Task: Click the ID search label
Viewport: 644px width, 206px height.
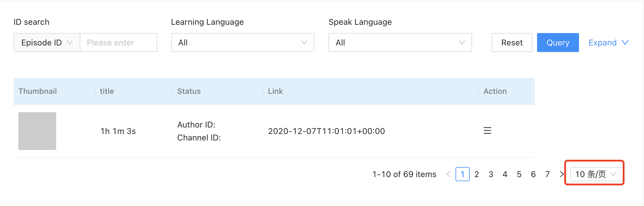Action: click(x=31, y=22)
